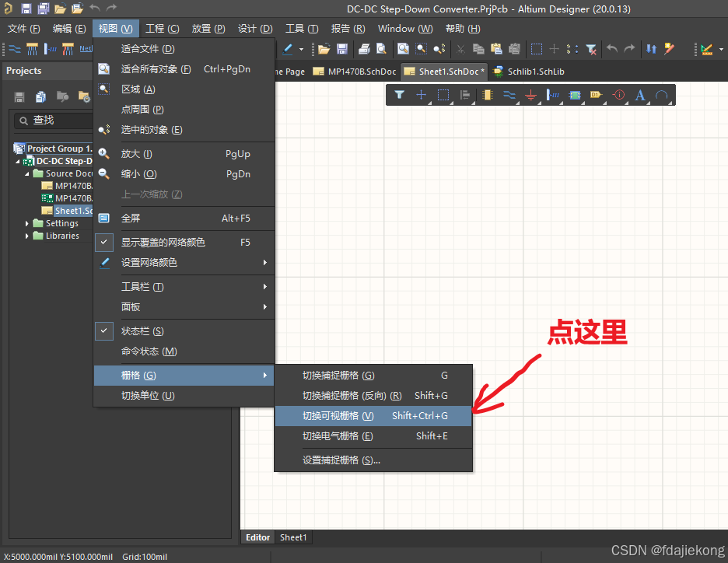Open the 编辑 (E) menu
Screen dimensions: 728x563
(x=69, y=29)
